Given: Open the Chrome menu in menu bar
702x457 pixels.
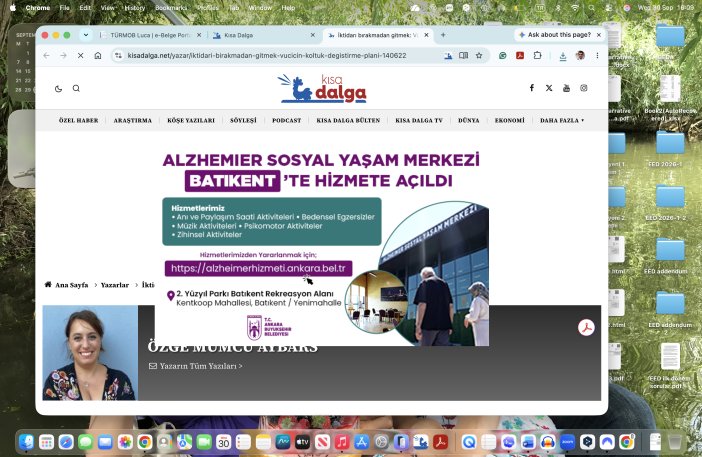Looking at the screenshot, I should click(38, 8).
